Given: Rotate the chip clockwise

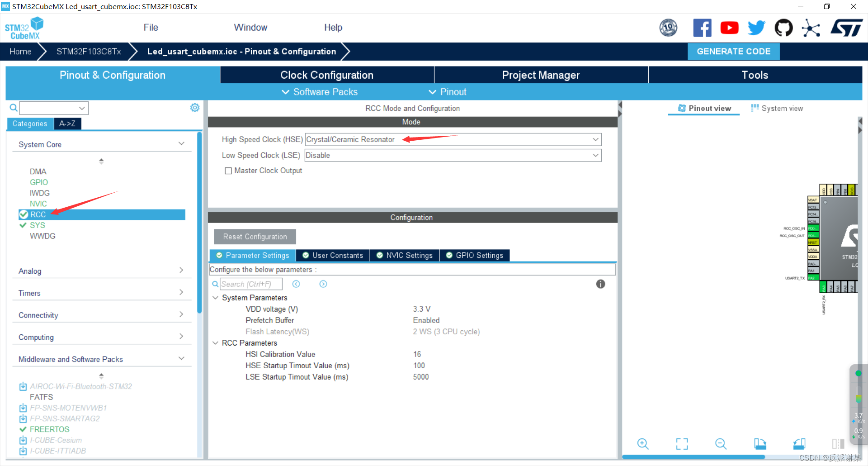Looking at the screenshot, I should pyautogui.click(x=760, y=444).
